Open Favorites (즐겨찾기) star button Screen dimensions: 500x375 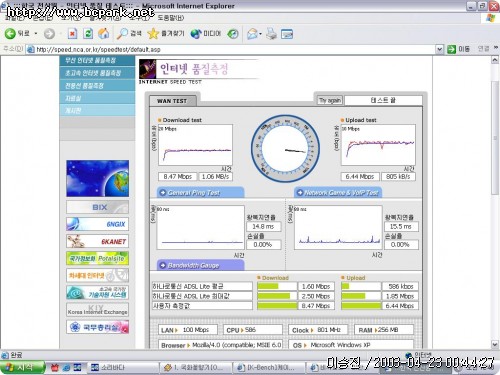tap(166, 33)
